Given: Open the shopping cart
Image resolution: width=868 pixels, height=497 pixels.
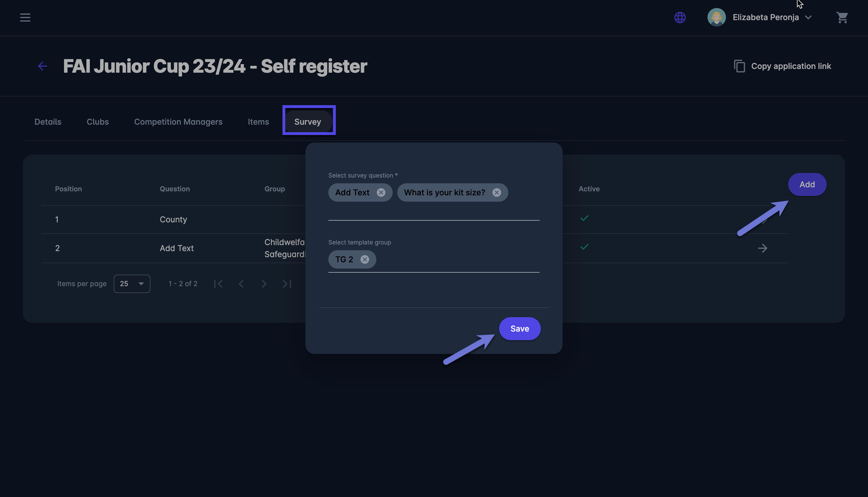Looking at the screenshot, I should pyautogui.click(x=842, y=18).
